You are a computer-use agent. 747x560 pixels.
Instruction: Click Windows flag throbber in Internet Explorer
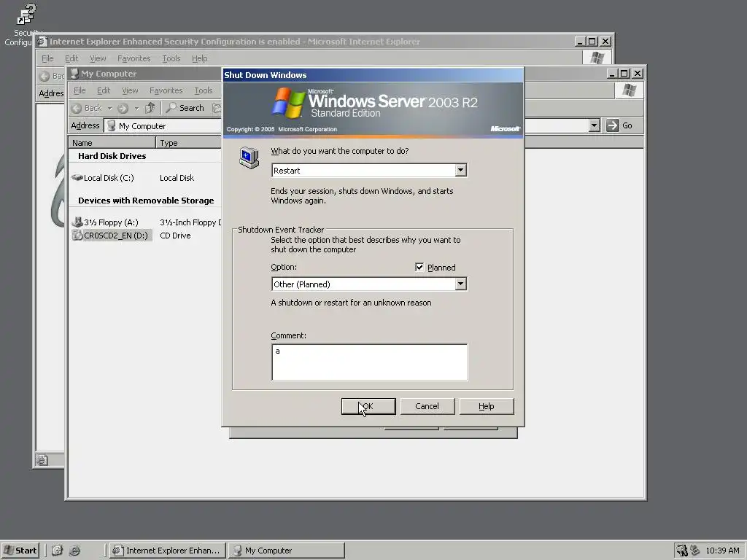[x=597, y=58]
